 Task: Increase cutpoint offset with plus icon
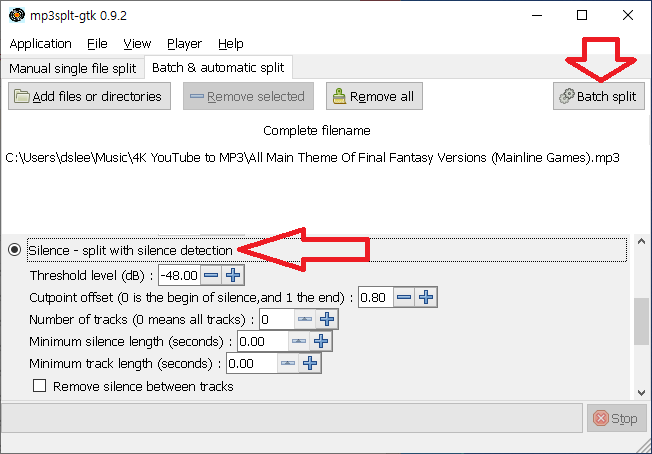[x=427, y=297]
